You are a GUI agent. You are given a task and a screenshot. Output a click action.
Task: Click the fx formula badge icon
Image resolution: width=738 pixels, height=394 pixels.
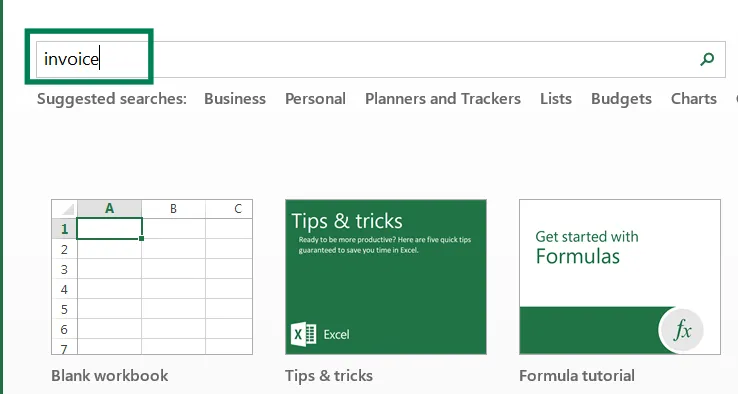point(681,330)
